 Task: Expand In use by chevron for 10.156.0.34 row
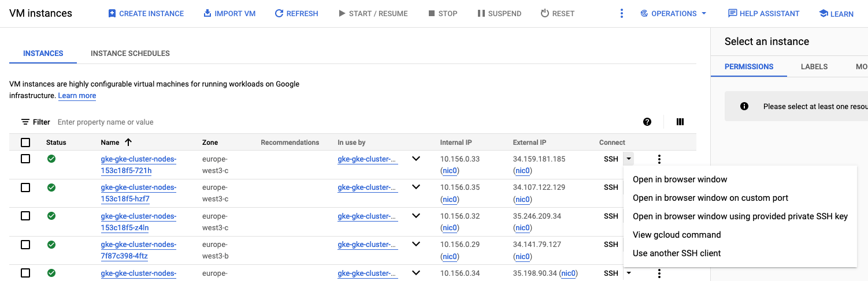click(x=416, y=273)
